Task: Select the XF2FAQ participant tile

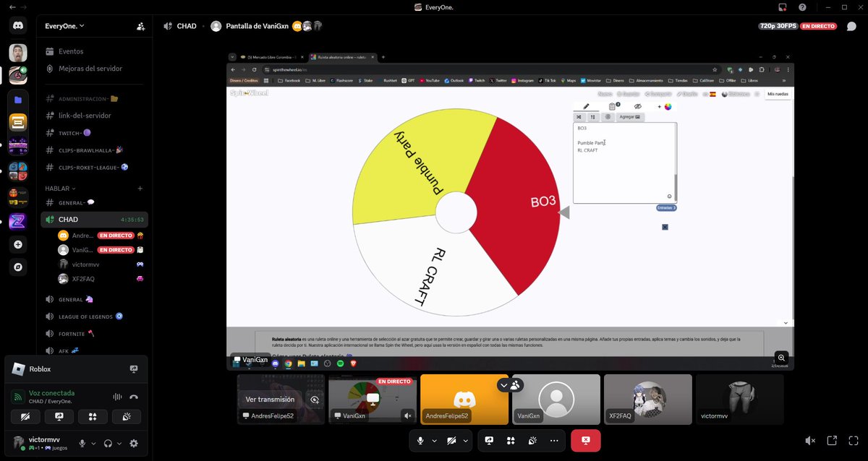Action: 648,399
